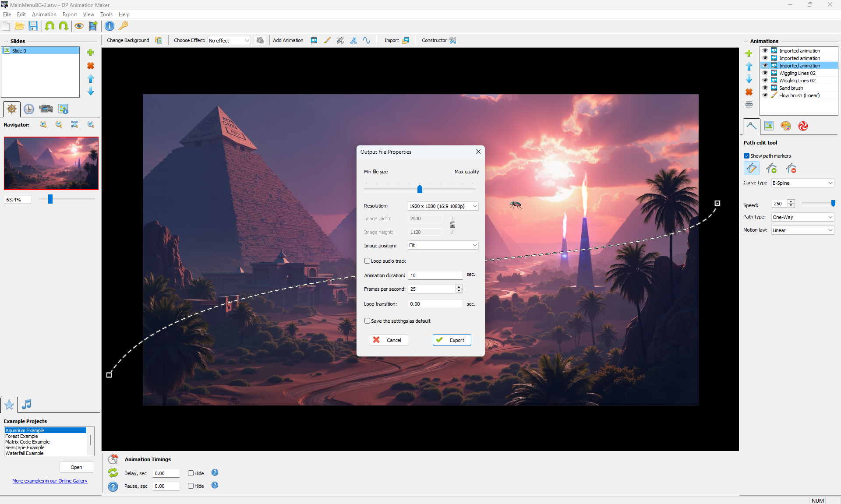This screenshot has width=841, height=504.
Task: Click the Preview eye icon in toolbar
Action: point(79,26)
